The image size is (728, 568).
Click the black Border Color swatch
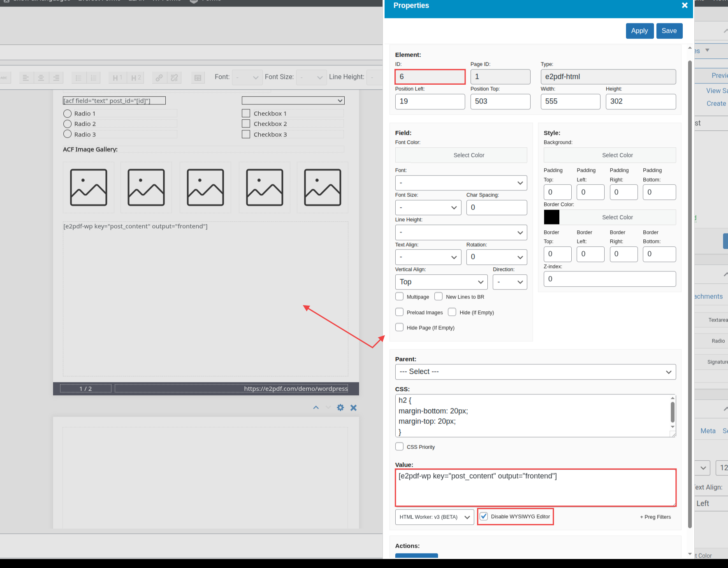(x=552, y=217)
